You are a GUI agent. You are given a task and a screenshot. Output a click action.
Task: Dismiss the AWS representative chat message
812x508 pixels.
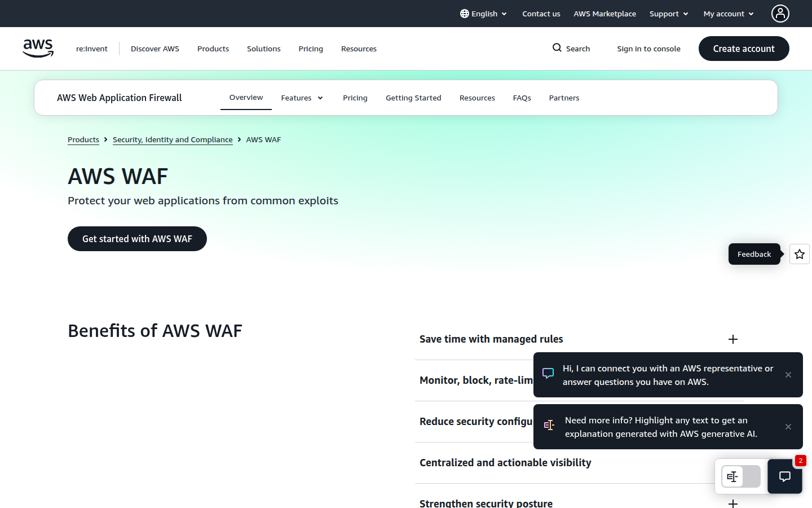click(x=788, y=375)
